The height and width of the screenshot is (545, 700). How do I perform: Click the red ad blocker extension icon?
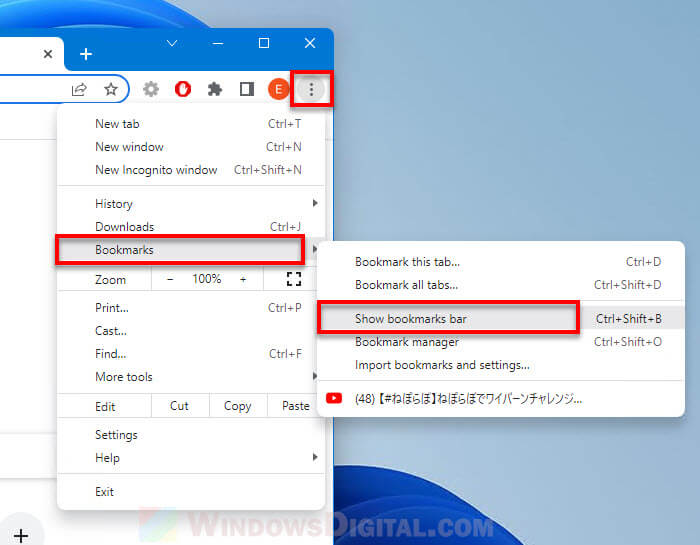(183, 90)
